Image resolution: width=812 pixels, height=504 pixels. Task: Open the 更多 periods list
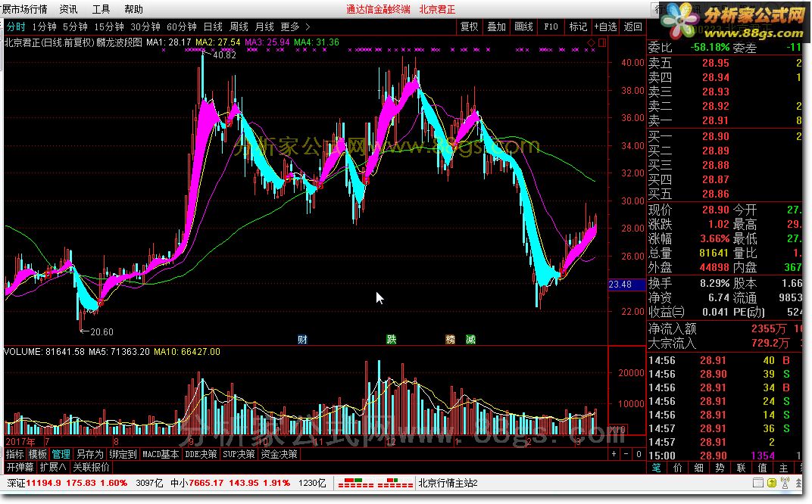(x=290, y=27)
